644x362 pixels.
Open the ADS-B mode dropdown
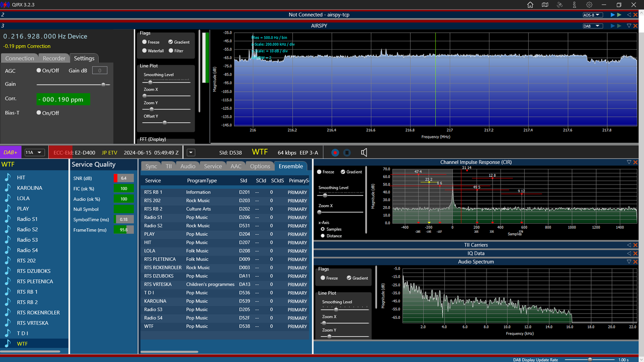(593, 15)
